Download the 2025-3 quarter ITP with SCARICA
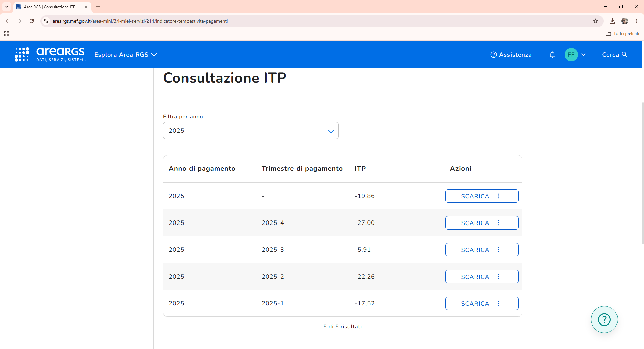This screenshot has height=349, width=644. coord(475,250)
